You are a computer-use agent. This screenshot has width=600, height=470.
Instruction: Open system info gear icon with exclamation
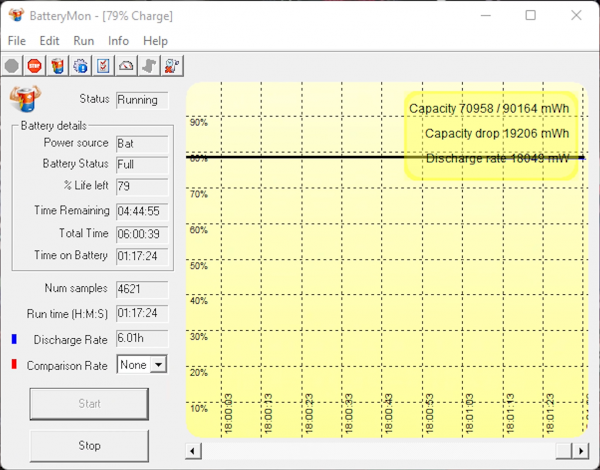tap(80, 66)
